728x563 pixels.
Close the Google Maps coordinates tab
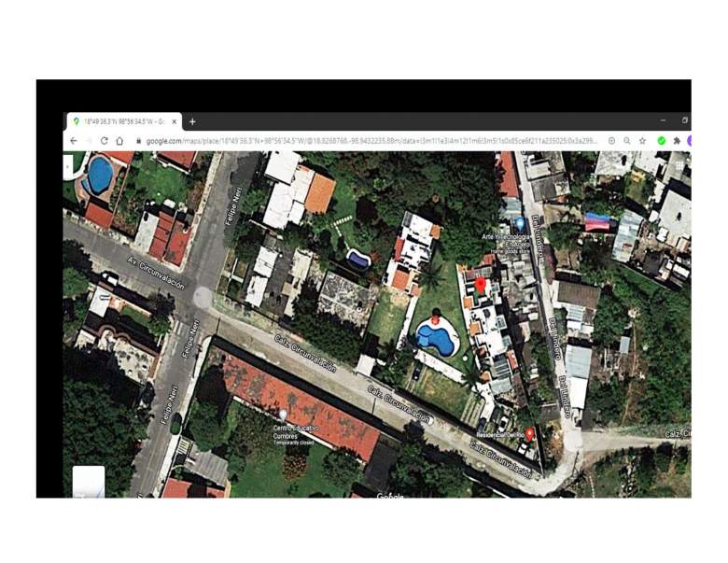pyautogui.click(x=175, y=121)
